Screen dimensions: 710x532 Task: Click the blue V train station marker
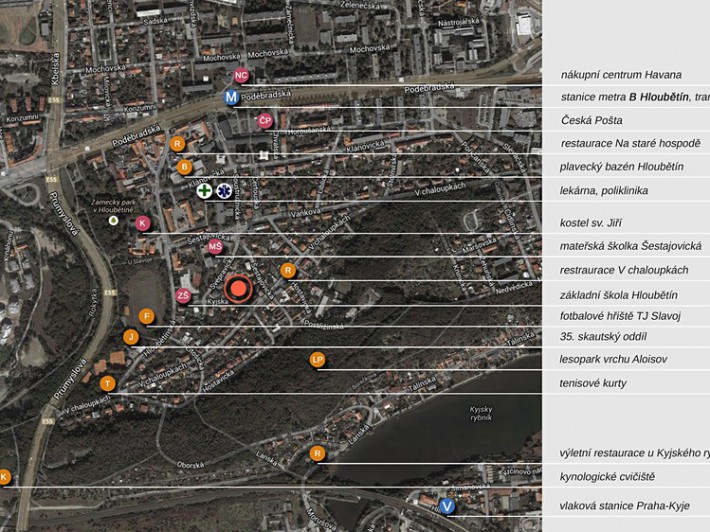[x=447, y=506]
